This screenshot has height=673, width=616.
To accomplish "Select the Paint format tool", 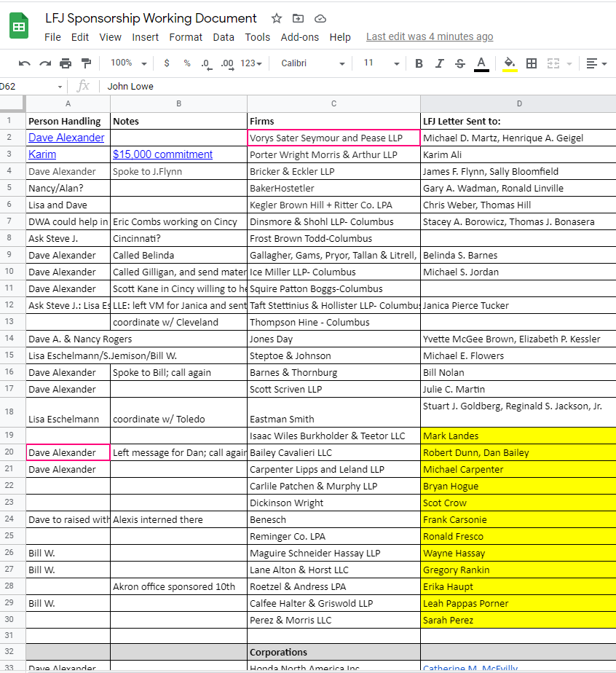I will click(86, 63).
